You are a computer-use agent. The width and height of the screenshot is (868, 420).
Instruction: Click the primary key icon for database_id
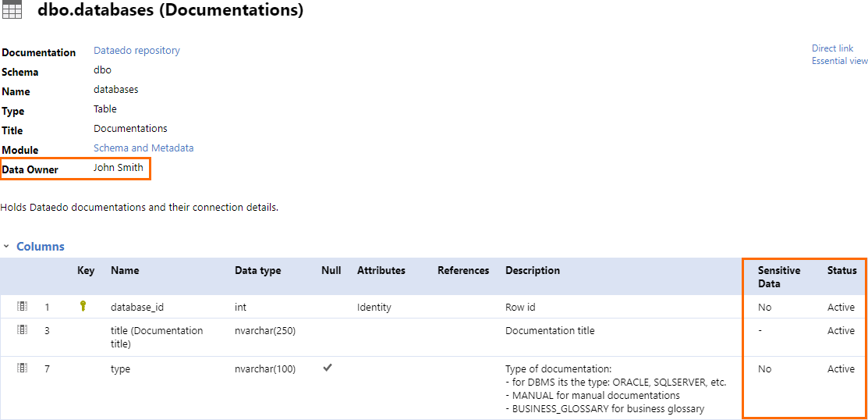tap(83, 307)
